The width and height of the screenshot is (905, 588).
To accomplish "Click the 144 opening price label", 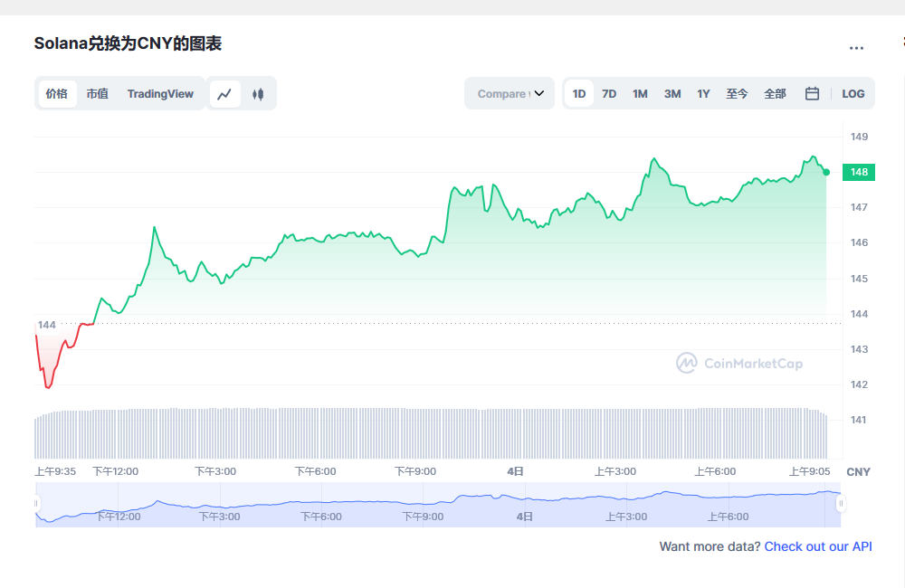I will 47,325.
